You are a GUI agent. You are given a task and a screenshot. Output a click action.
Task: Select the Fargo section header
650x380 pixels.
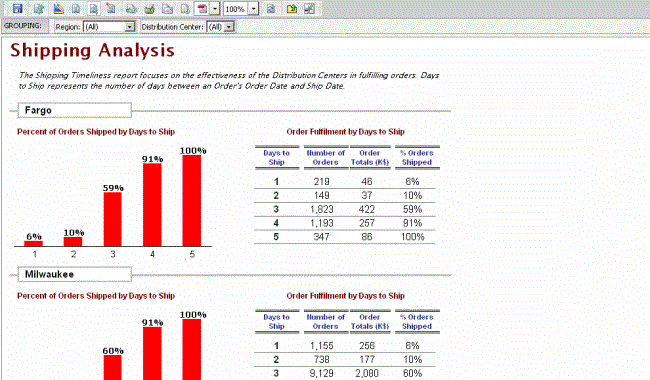(x=75, y=110)
